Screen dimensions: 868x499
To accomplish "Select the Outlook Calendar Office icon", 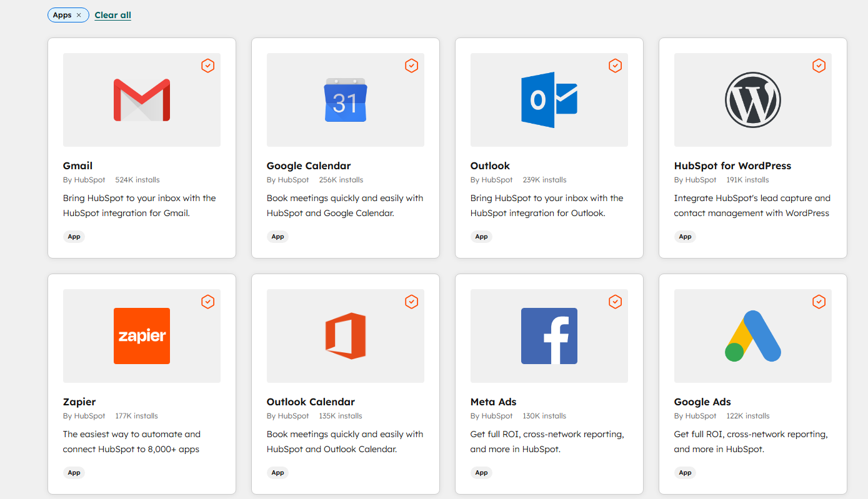I will coord(345,336).
